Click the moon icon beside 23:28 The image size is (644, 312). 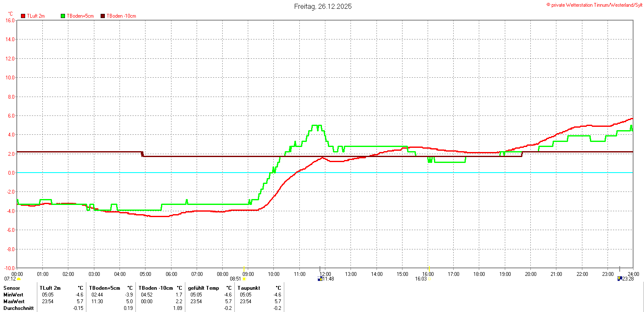pyautogui.click(x=620, y=279)
